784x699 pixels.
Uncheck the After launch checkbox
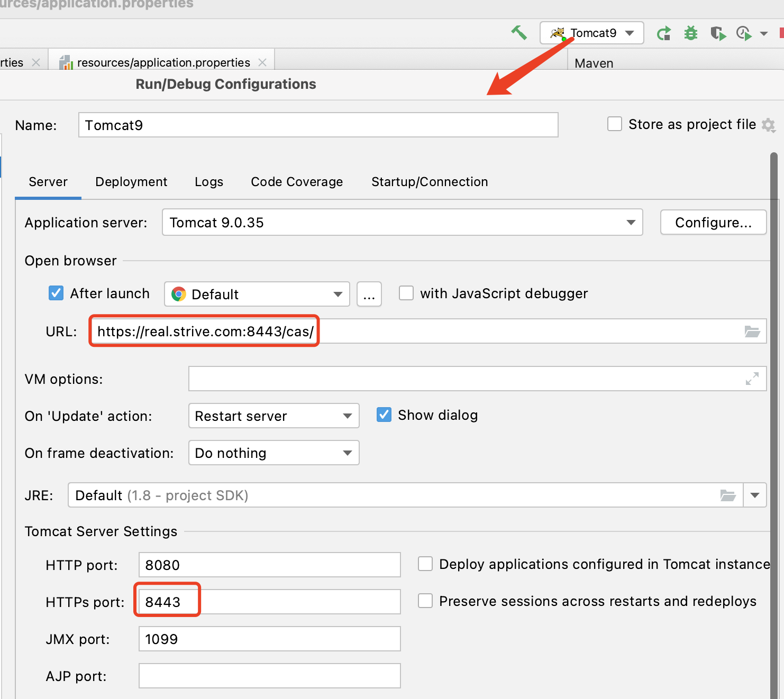pos(56,293)
